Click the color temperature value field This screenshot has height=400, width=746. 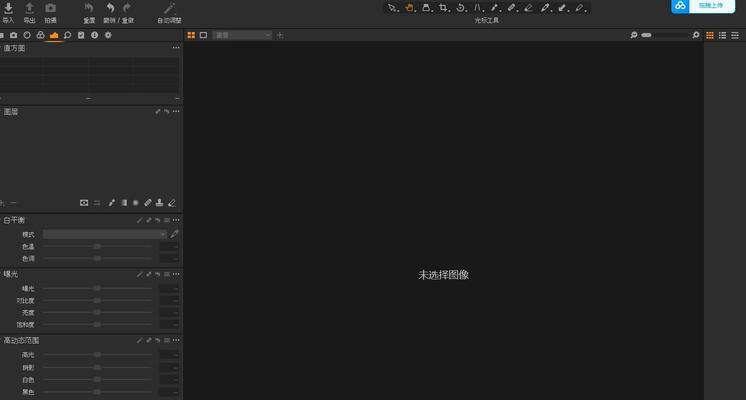pyautogui.click(x=169, y=246)
